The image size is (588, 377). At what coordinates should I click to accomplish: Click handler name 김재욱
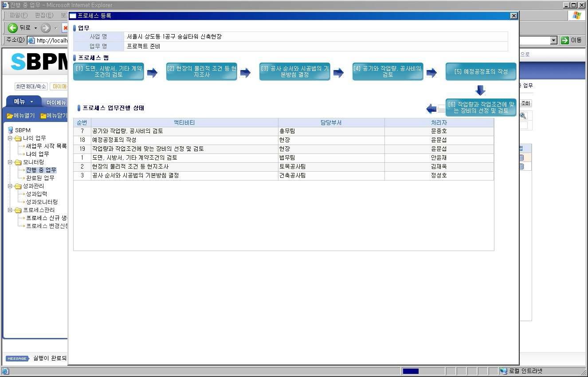(x=439, y=167)
